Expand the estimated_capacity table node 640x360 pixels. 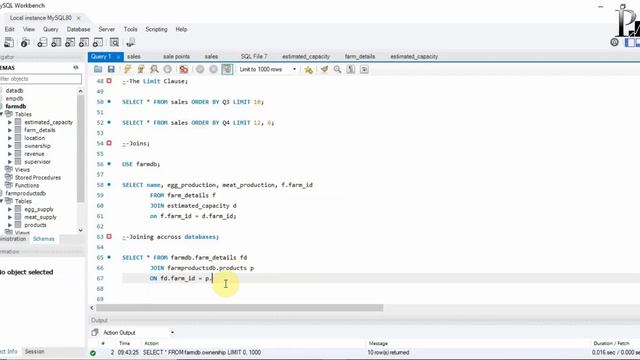(10, 122)
